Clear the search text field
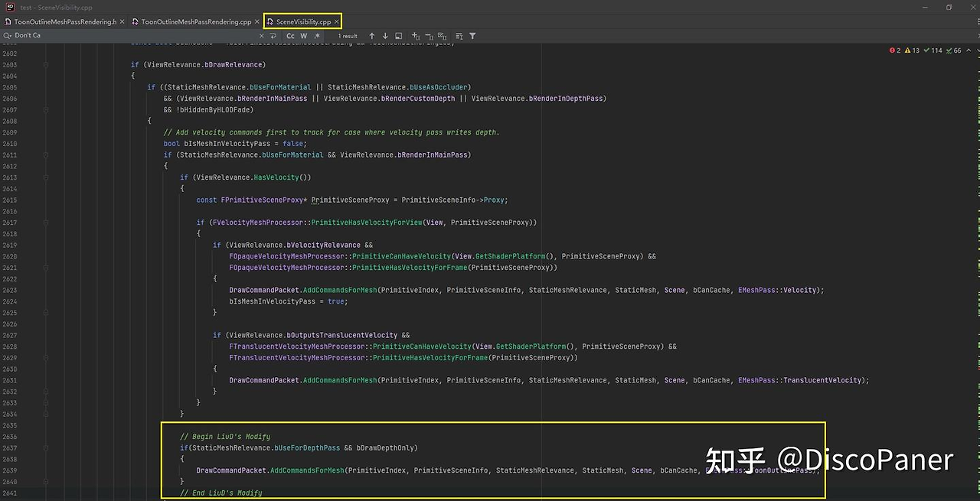Image resolution: width=980 pixels, height=501 pixels. (260, 35)
